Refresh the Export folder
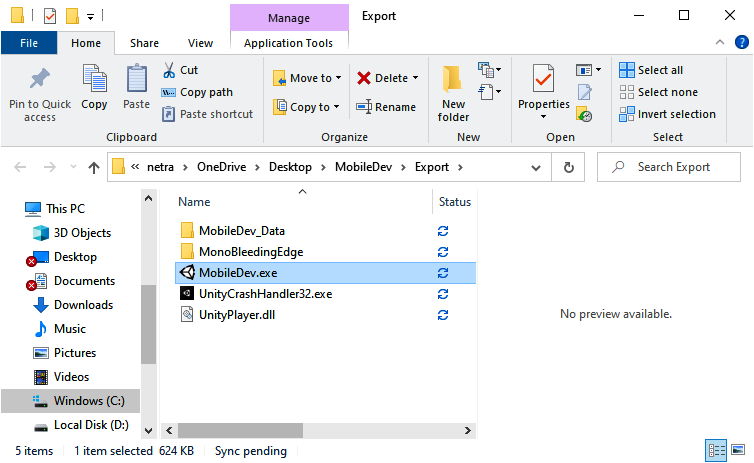Viewport: 754px width, 463px height. [568, 167]
